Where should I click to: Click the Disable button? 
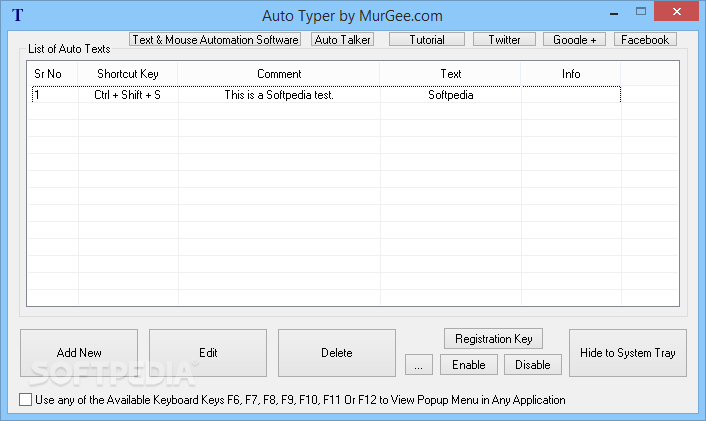coord(533,365)
